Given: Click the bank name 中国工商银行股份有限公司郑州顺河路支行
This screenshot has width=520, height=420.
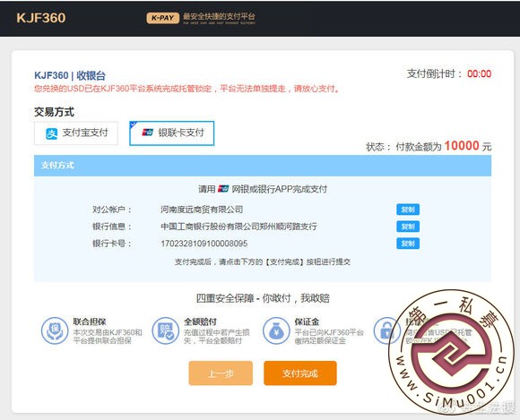Looking at the screenshot, I should click(x=238, y=227).
